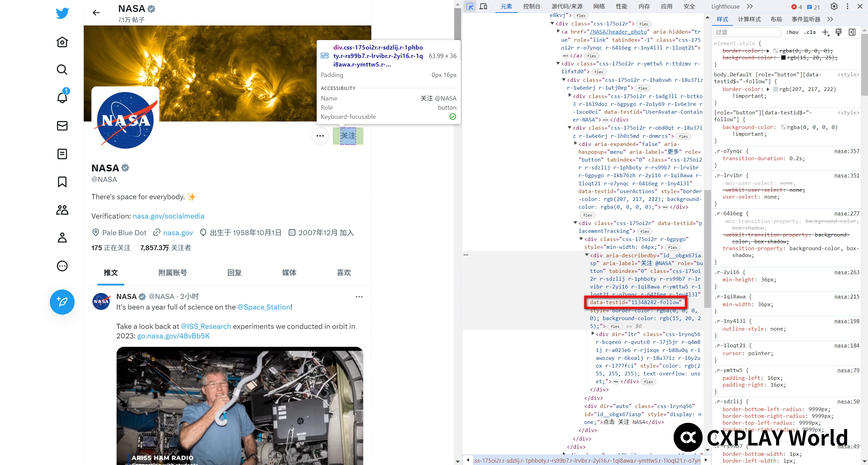Image resolution: width=868 pixels, height=465 pixels.
Task: Open the Lists icon in sidebar
Action: (x=62, y=154)
